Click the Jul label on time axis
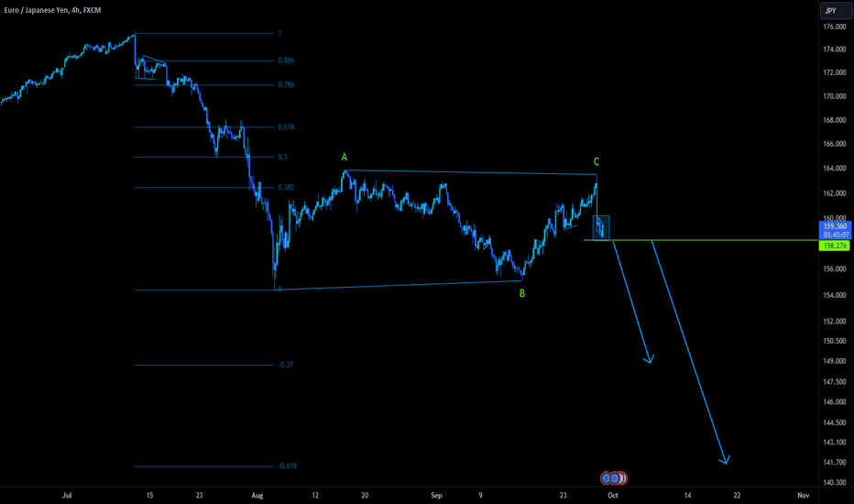 coord(67,496)
